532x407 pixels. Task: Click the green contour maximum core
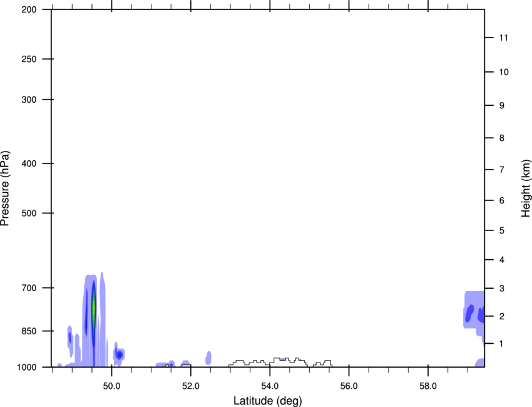click(x=94, y=308)
